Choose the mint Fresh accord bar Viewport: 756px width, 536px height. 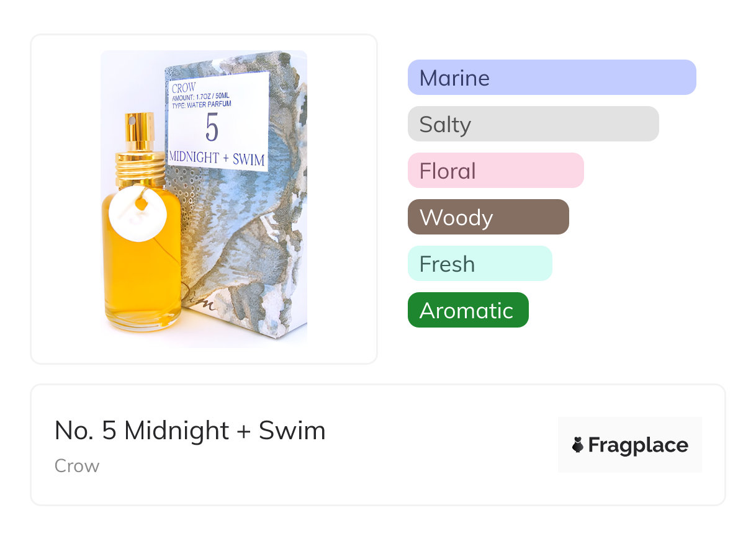pos(479,264)
